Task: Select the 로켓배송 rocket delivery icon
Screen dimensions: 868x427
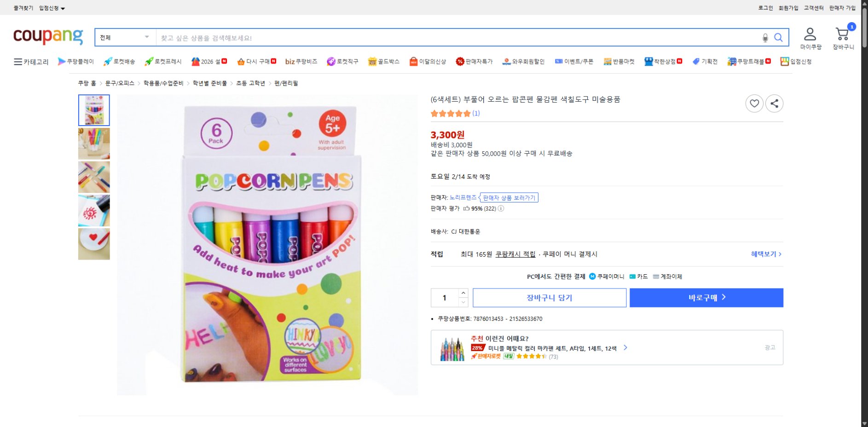Action: coord(108,61)
